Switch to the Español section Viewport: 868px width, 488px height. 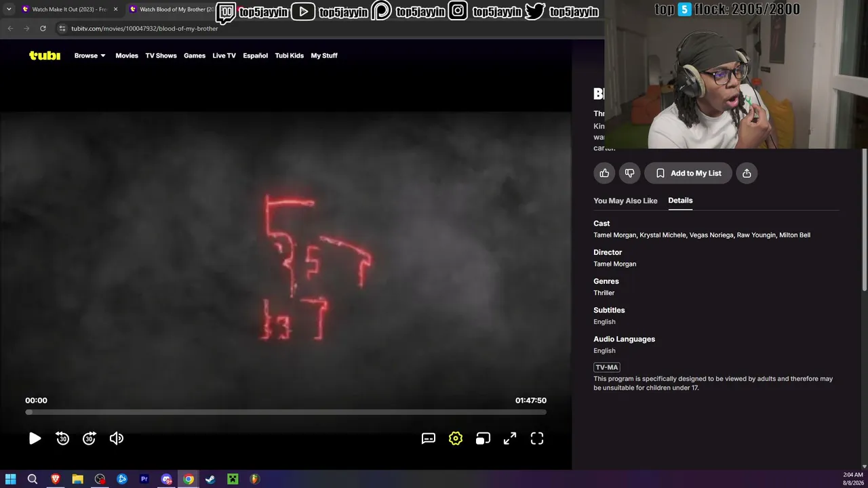click(256, 56)
